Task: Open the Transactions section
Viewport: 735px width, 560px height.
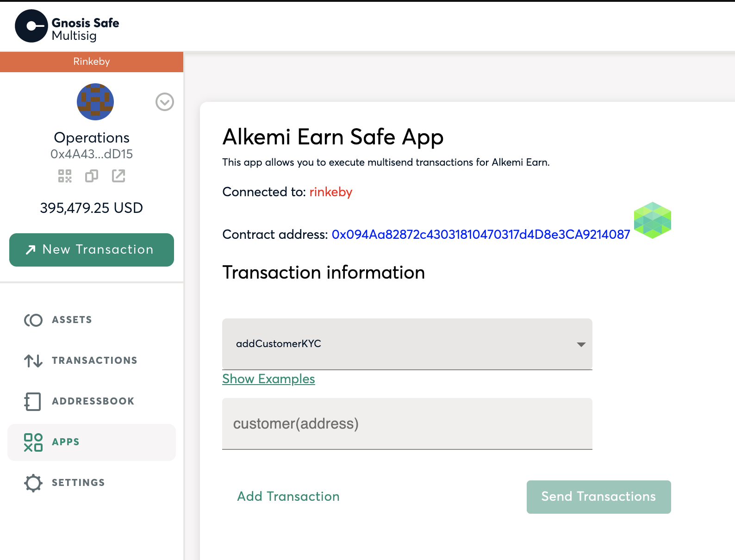Action: pos(92,361)
